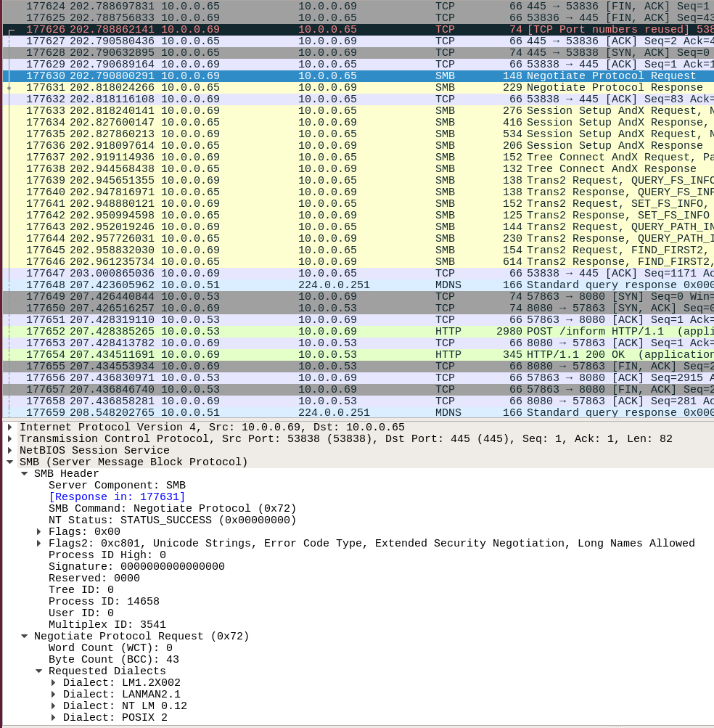The width and height of the screenshot is (714, 728).
Task: Select packet 177647 ACK Seq=1171 row
Action: pos(358,273)
